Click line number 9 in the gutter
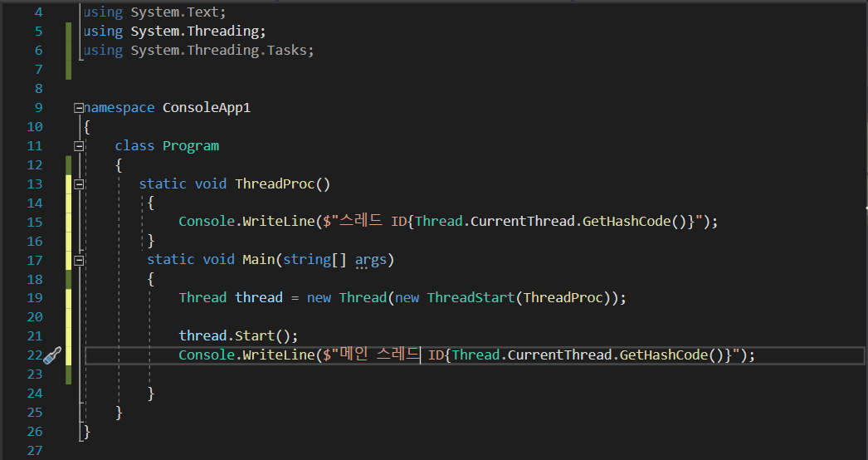 point(39,107)
